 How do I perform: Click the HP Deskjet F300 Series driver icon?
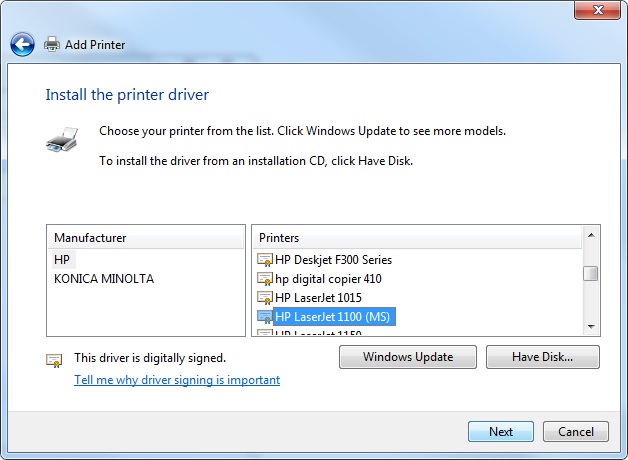click(x=264, y=260)
